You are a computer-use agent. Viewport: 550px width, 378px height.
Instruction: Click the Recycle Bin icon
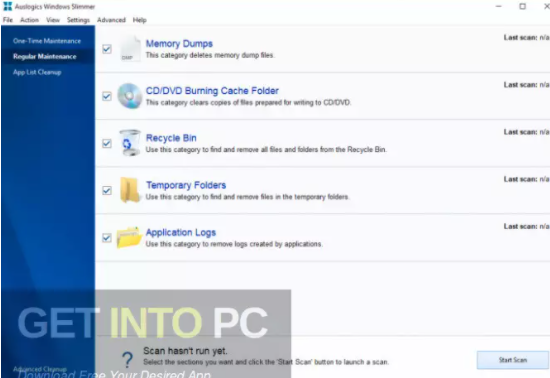(129, 143)
